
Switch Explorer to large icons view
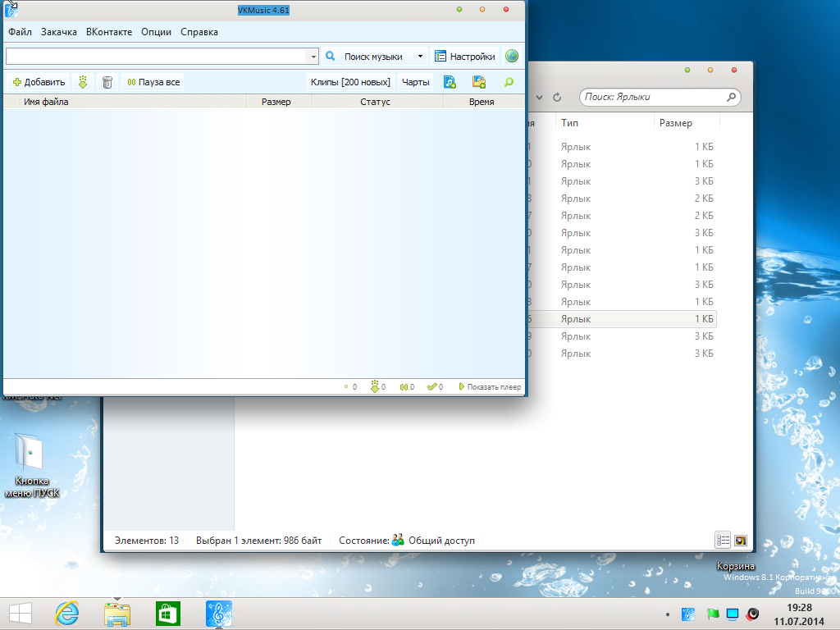coord(741,541)
